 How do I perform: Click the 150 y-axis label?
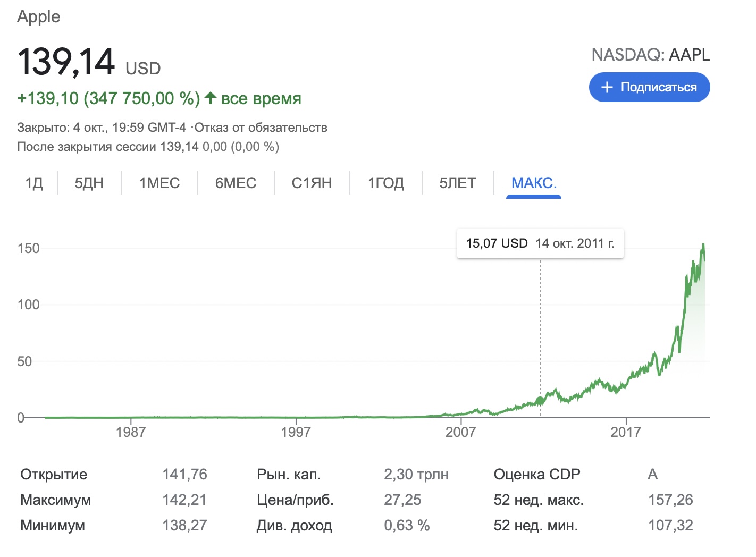coord(28,248)
